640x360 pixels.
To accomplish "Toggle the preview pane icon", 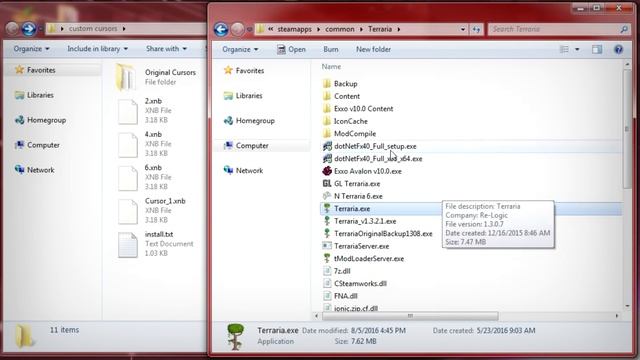I will [x=597, y=49].
